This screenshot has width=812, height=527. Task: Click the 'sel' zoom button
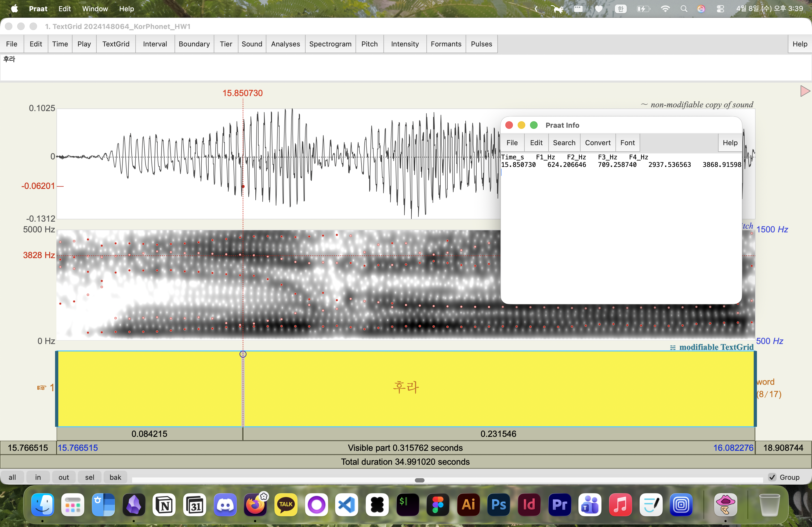pos(90,477)
